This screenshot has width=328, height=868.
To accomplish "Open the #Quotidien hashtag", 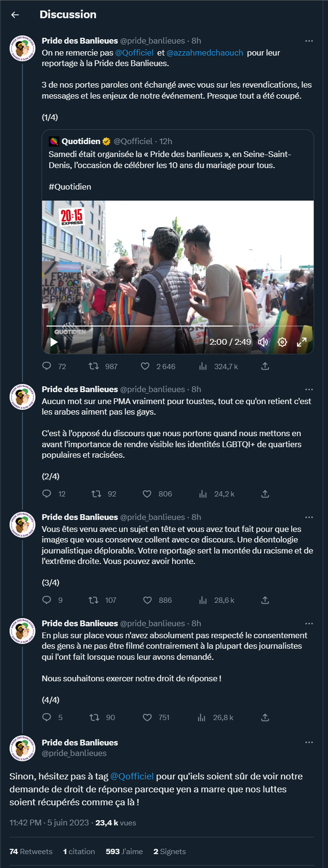I will pos(70,187).
